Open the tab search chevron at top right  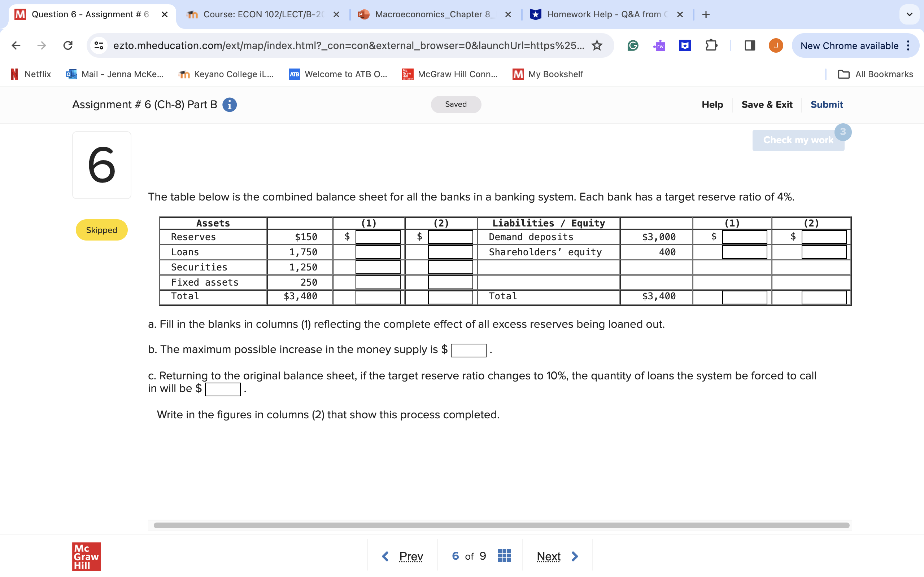909,14
